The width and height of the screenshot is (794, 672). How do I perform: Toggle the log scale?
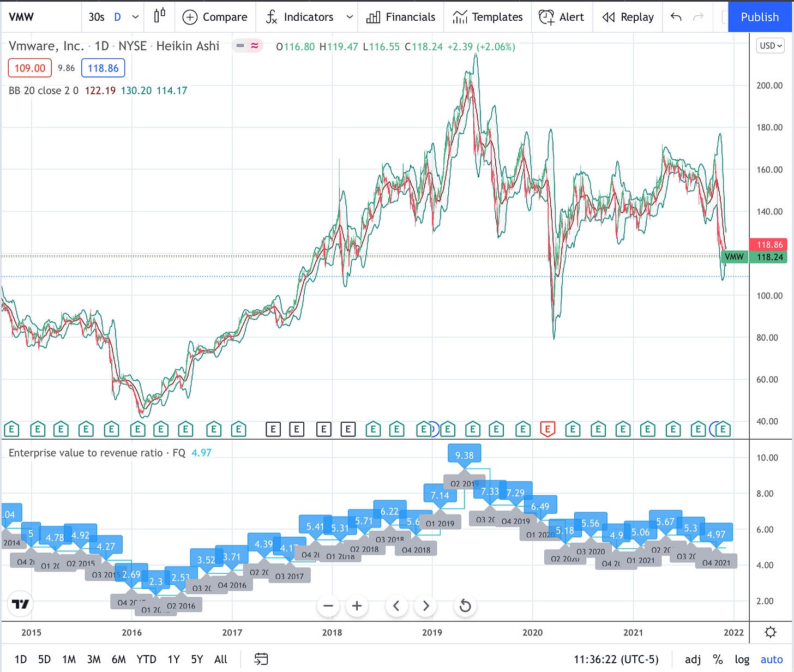point(742,659)
